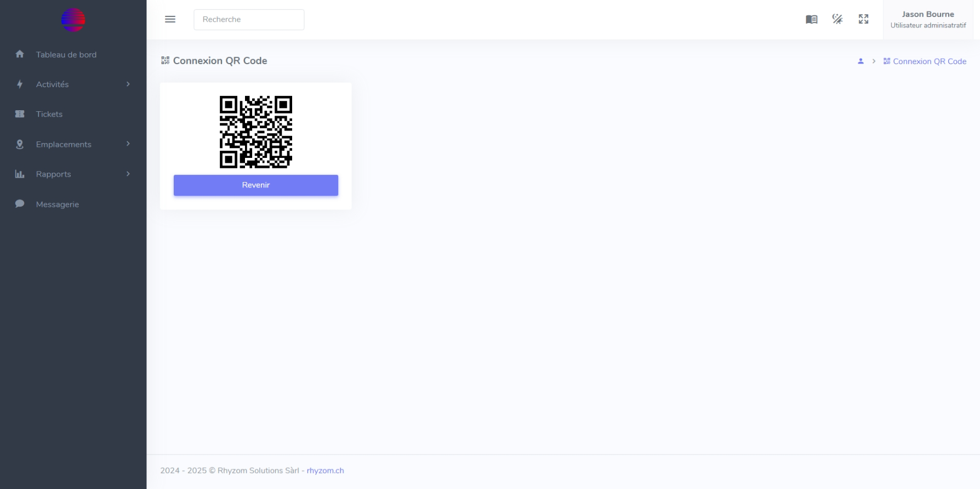Click the home icon beside Tableau de bord
This screenshot has width=980, height=489.
pos(20,54)
